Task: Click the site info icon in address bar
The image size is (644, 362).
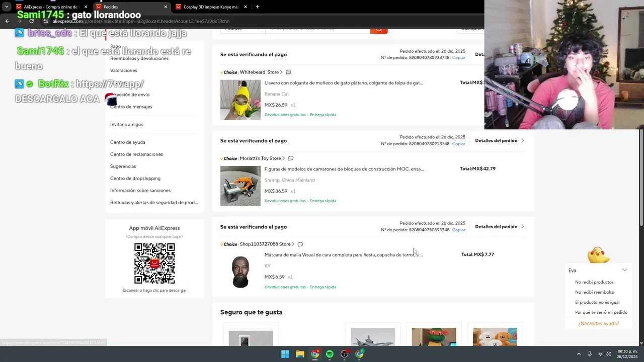Action: [x=46, y=21]
